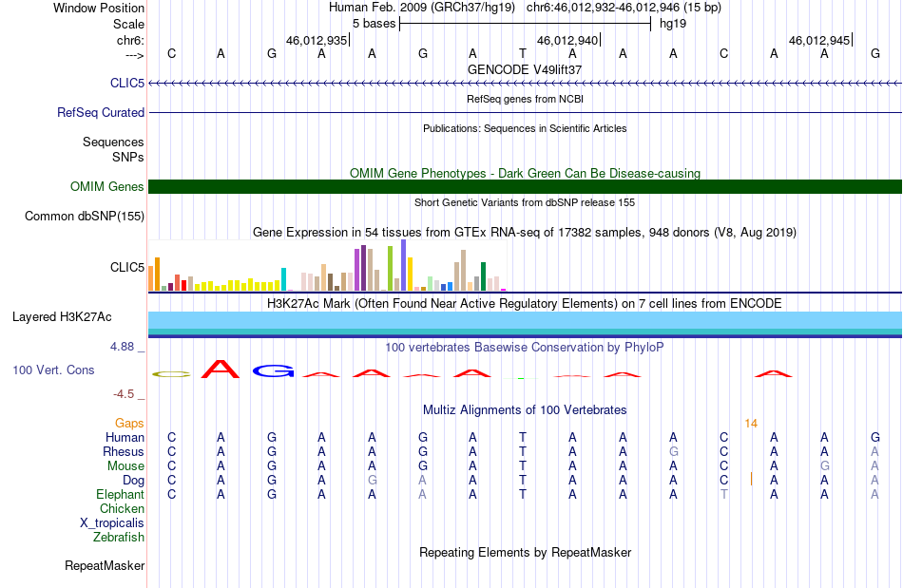Select the Dog alignment row label
Screen dimensions: 903x588
(x=133, y=480)
